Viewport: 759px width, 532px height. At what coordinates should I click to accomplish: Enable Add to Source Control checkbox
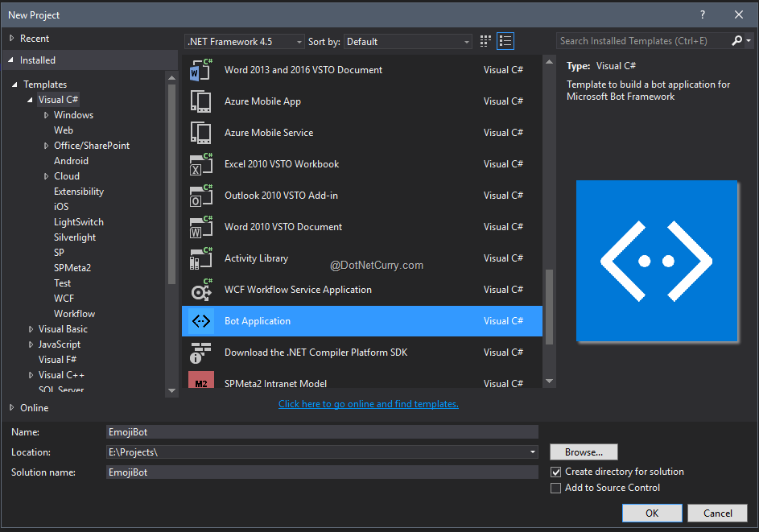(556, 488)
